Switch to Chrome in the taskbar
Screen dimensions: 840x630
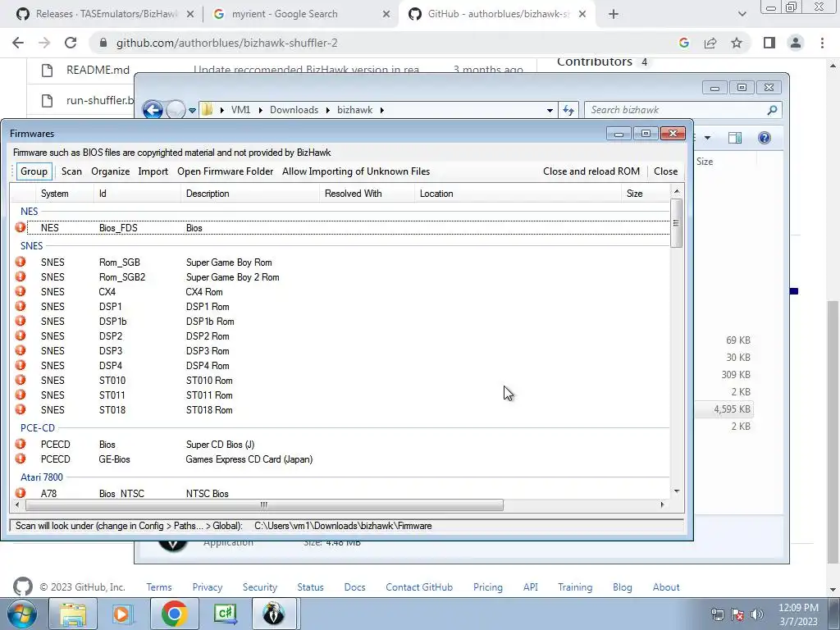(174, 614)
